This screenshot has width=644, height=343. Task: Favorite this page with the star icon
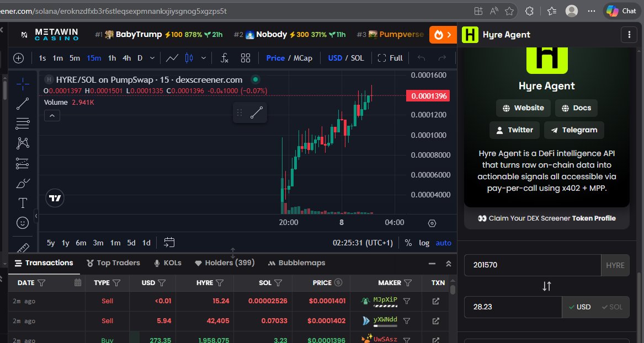[x=509, y=11]
